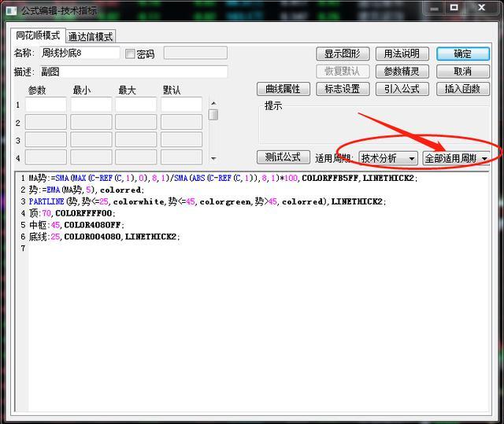The image size is (504, 424).
Task: Click row 1 最小 field
Action: tap(91, 105)
